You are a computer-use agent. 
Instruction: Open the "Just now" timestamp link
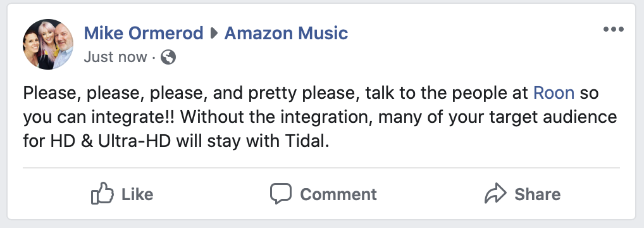coord(115,57)
